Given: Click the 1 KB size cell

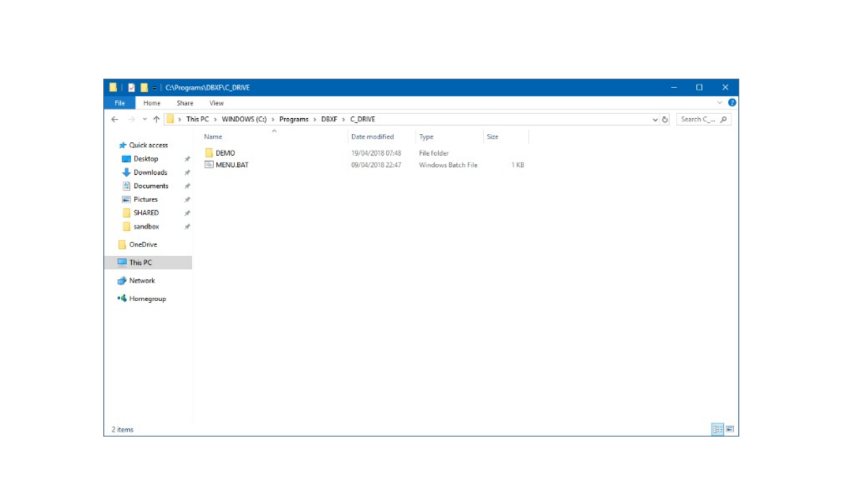Looking at the screenshot, I should coord(517,165).
